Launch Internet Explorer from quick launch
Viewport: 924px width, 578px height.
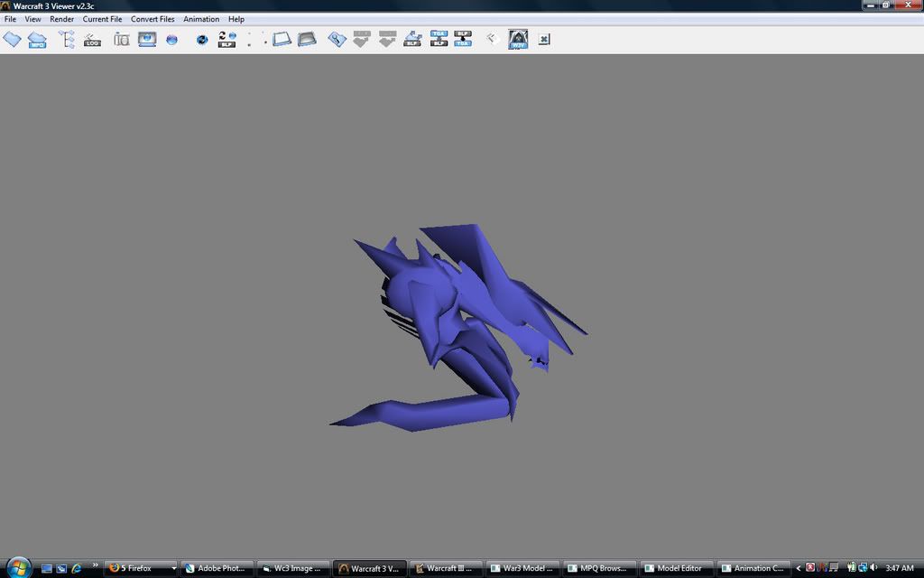click(76, 569)
